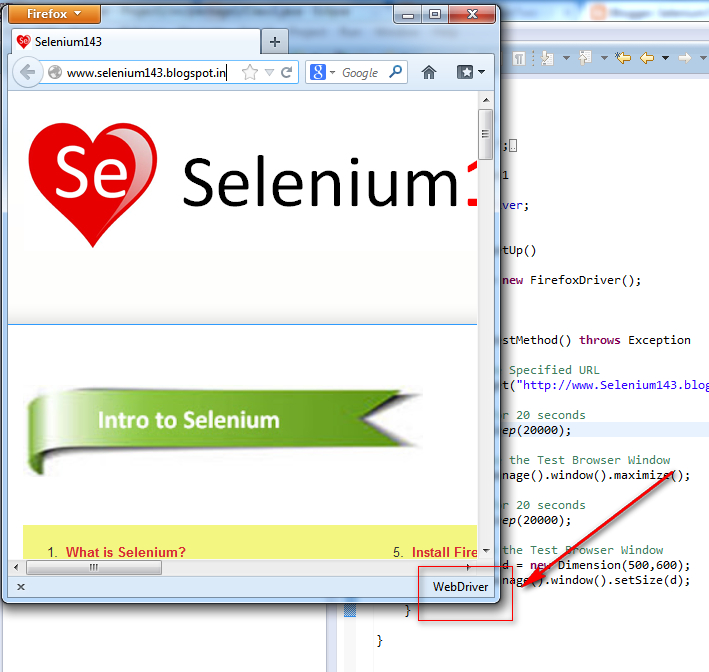Close the add-on bar with the X

pyautogui.click(x=21, y=587)
